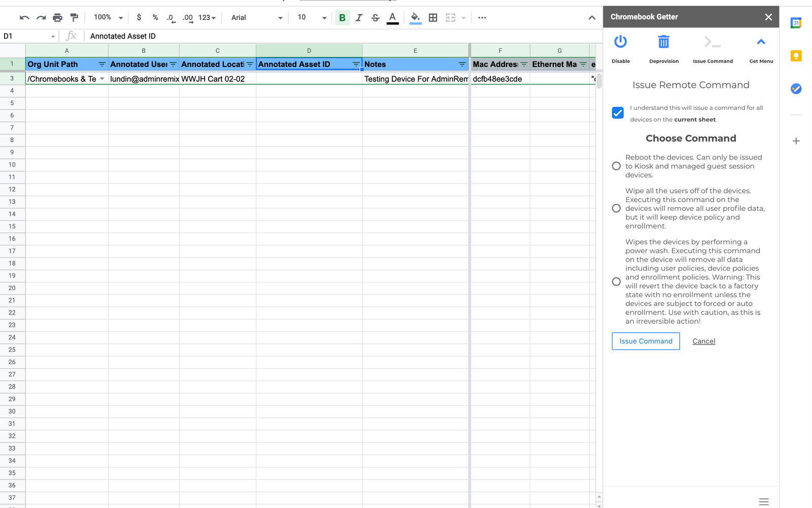Uncheck the 'I understand' confirmation checkbox
The width and height of the screenshot is (812, 508).
point(617,113)
